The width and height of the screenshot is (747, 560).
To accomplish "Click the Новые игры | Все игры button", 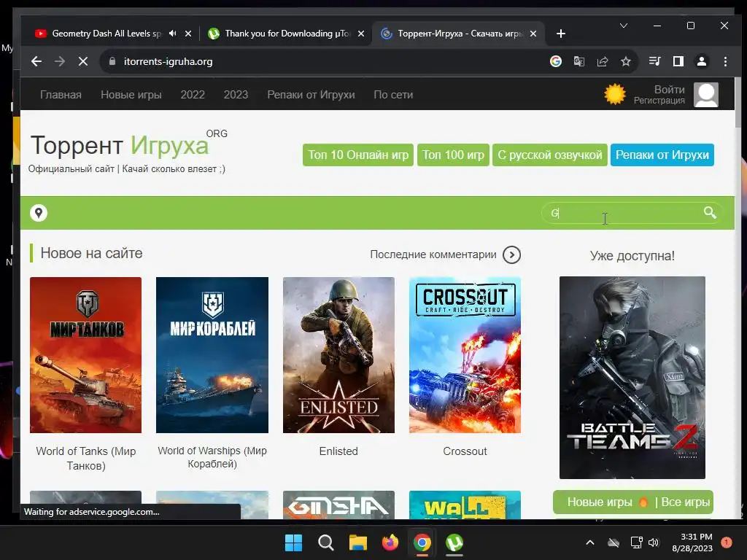I will tap(633, 502).
